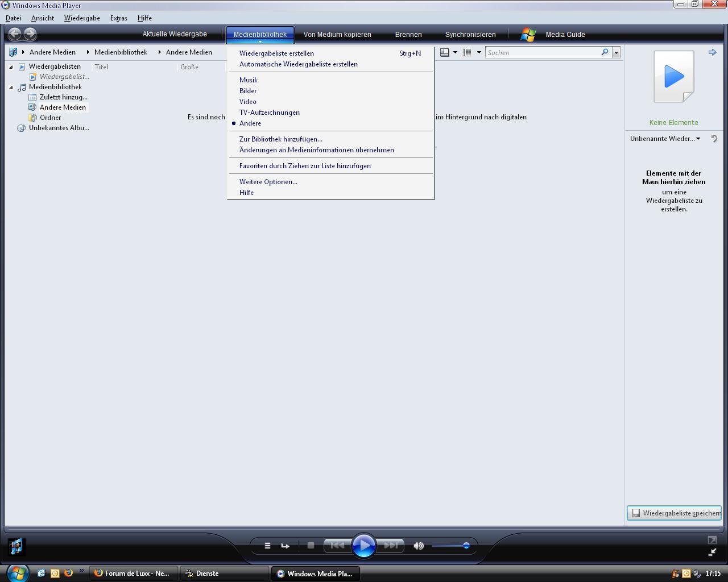The image size is (728, 582).
Task: Open the Medienbibliothek tab dropdown arrow
Action: point(260,41)
